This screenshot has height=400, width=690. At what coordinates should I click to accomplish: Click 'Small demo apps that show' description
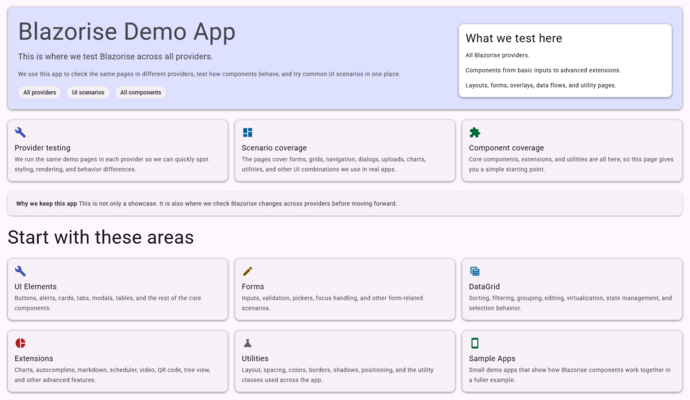tap(569, 374)
